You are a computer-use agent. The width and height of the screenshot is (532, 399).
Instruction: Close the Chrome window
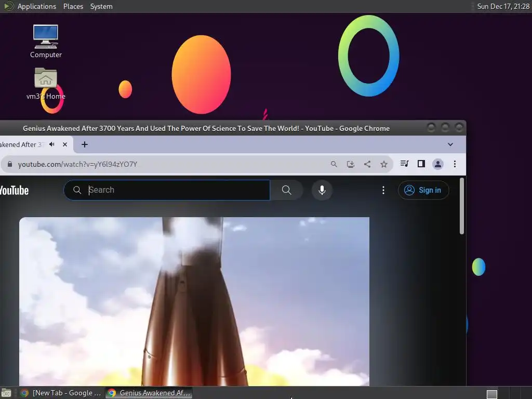[x=459, y=128]
